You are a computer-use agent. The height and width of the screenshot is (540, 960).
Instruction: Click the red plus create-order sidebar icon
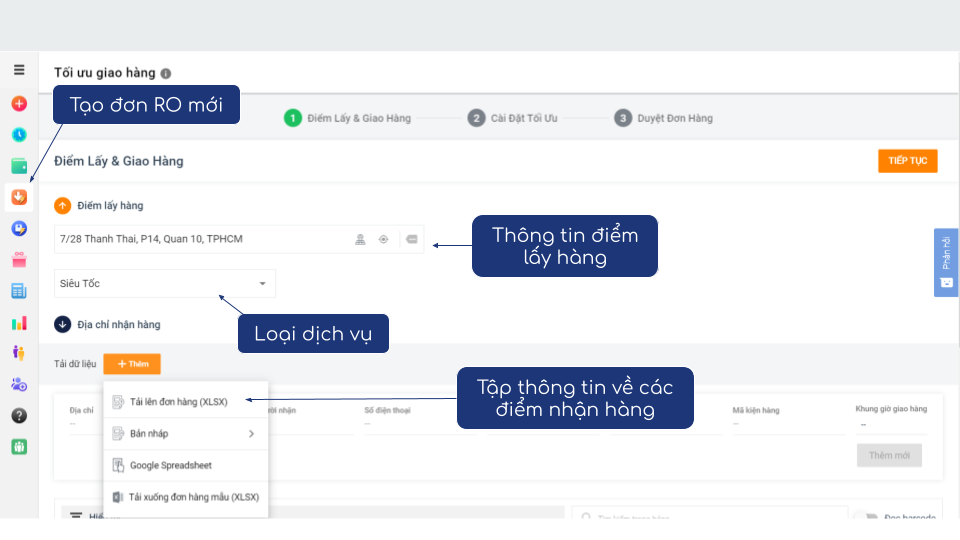pyautogui.click(x=19, y=103)
